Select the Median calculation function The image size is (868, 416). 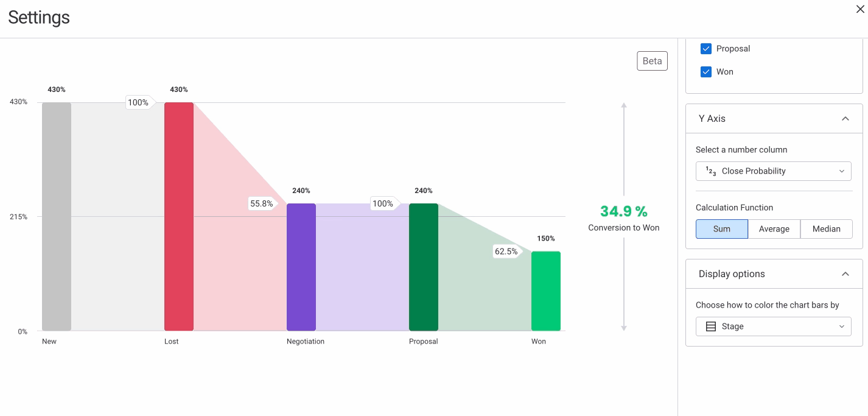[826, 228]
